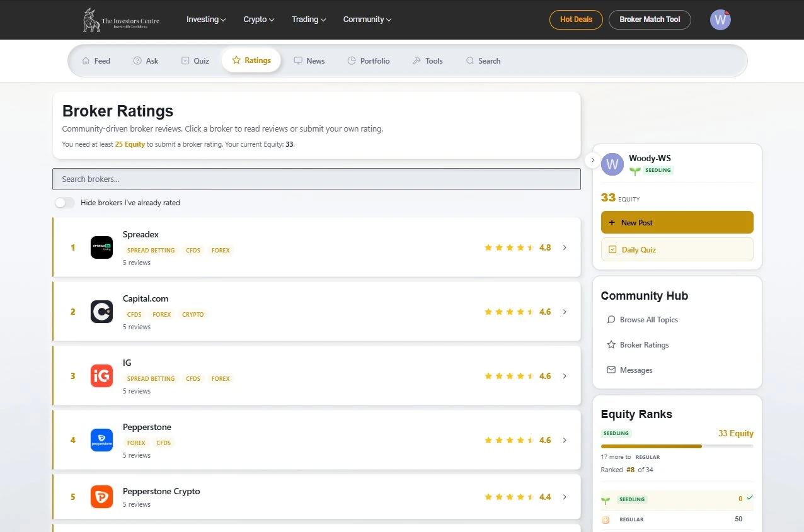Switch to the Quiz tab
The image size is (804, 532).
195,61
